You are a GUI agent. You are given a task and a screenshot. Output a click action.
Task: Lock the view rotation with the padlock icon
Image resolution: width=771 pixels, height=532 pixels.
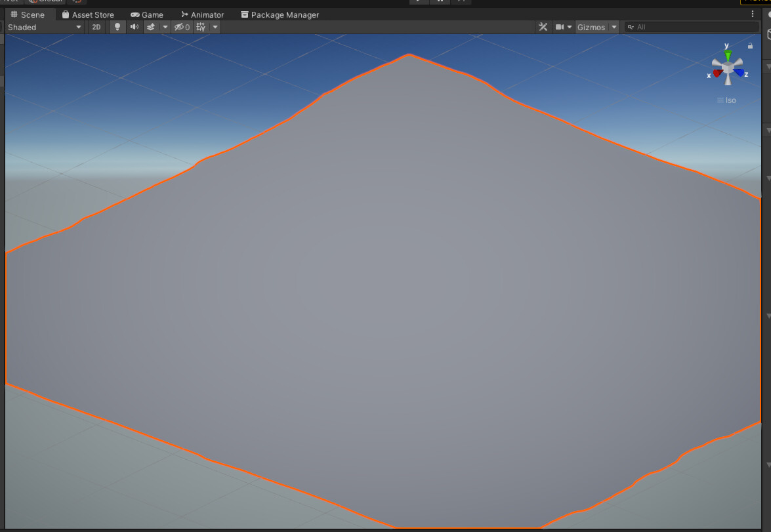coord(750,45)
